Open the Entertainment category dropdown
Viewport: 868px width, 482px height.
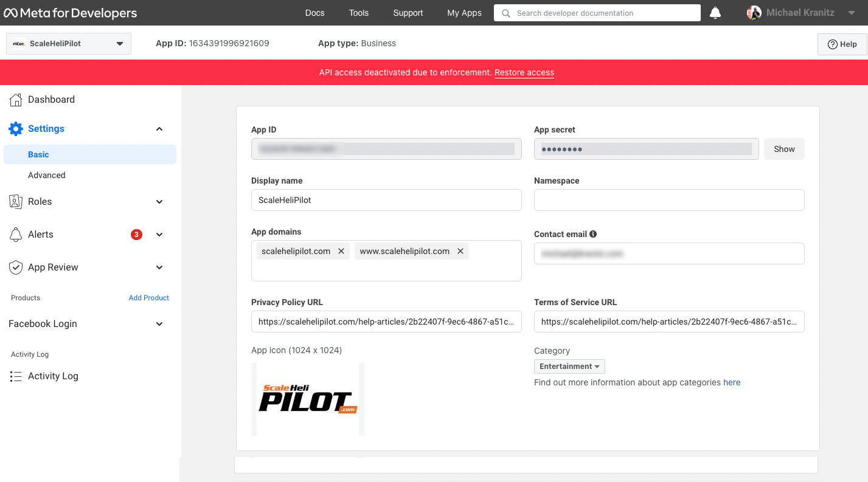coord(569,367)
